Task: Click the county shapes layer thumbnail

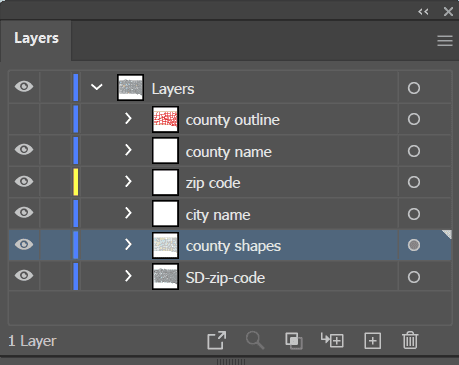Action: coord(165,245)
